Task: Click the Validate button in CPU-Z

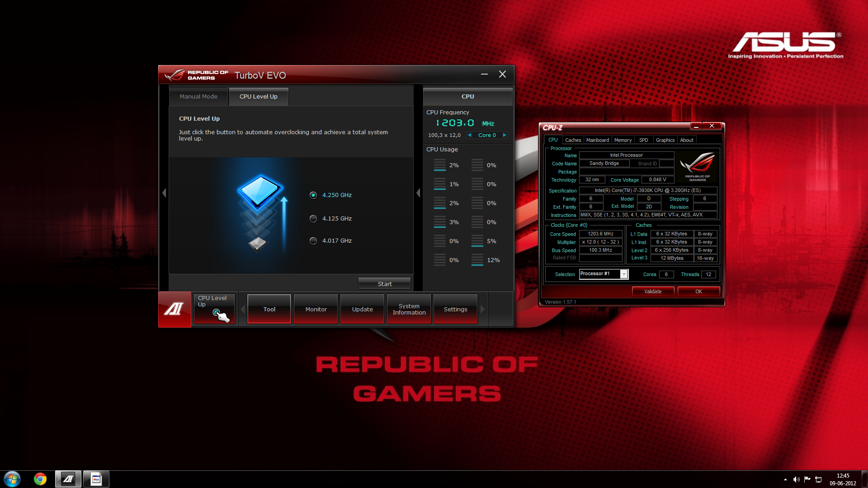Action: [x=653, y=291]
